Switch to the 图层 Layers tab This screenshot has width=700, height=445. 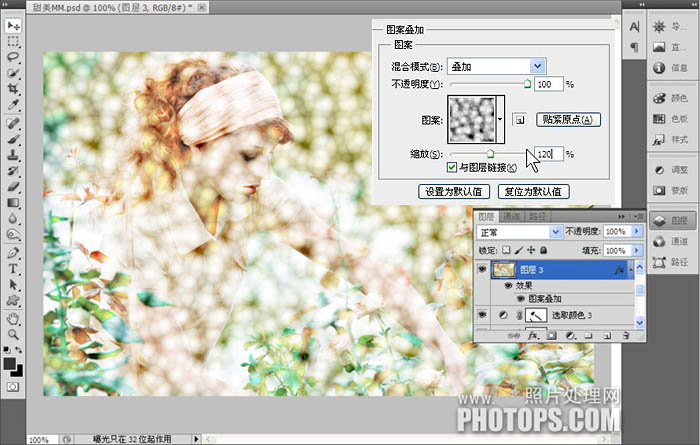pyautogui.click(x=486, y=216)
